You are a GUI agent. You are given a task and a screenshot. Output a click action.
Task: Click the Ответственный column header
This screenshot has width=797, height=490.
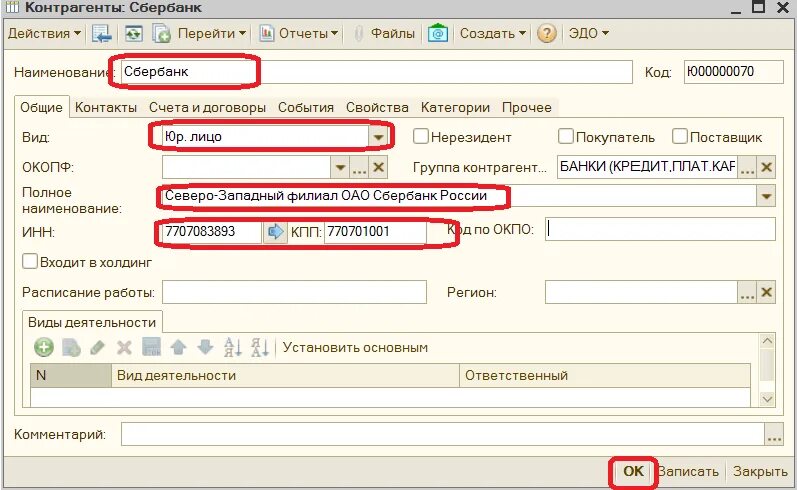tap(605, 376)
